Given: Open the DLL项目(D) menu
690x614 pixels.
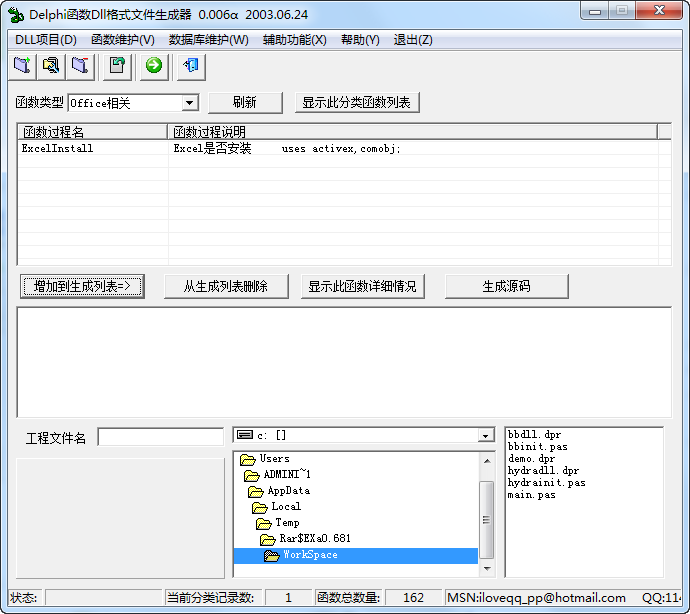Looking at the screenshot, I should (46, 40).
